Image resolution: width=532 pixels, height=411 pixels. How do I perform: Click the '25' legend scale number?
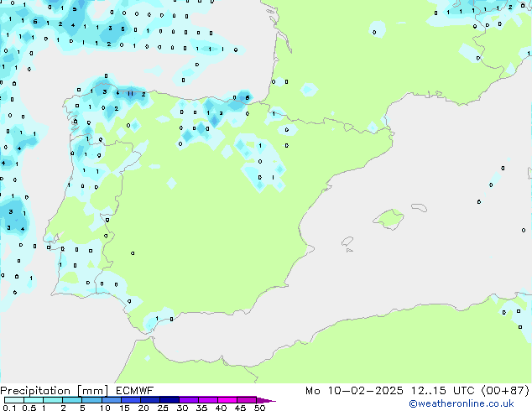point(163,408)
